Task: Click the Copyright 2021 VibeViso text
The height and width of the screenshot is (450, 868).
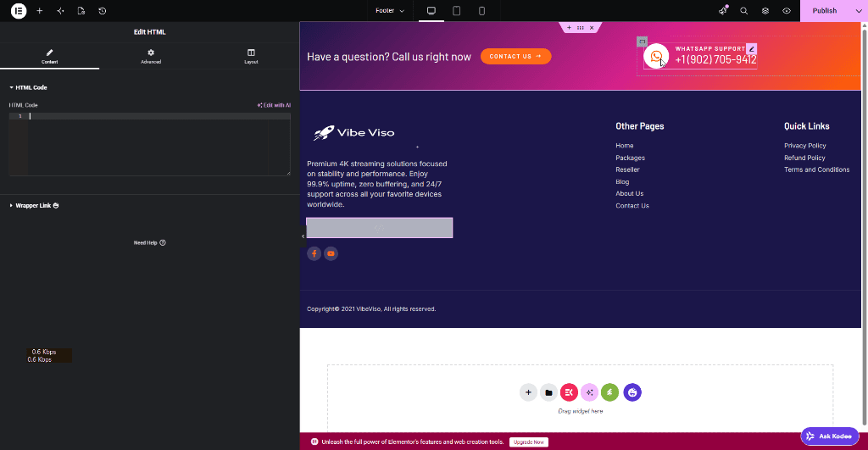Action: 371,308
